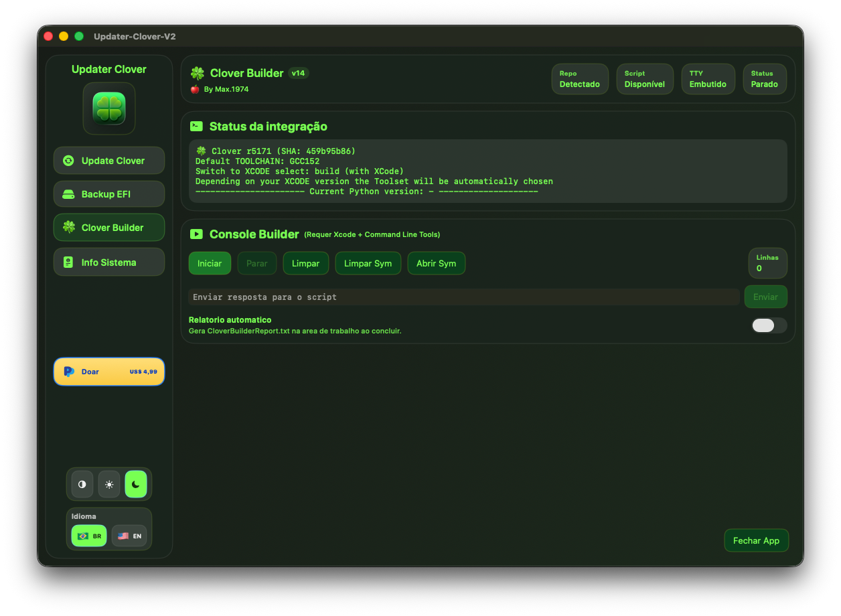The height and width of the screenshot is (616, 841).
Task: Click the Clover logo in the sidebar
Action: pyautogui.click(x=108, y=108)
